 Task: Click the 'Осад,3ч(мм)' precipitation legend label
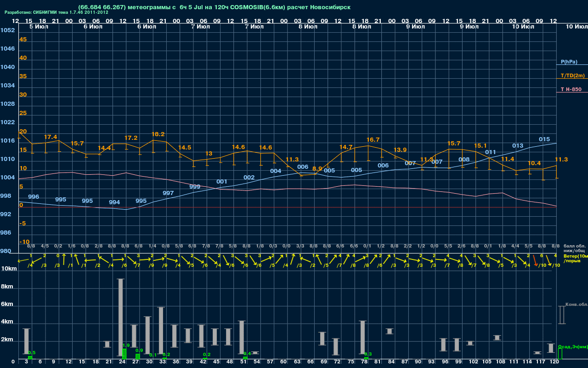[x=573, y=346]
